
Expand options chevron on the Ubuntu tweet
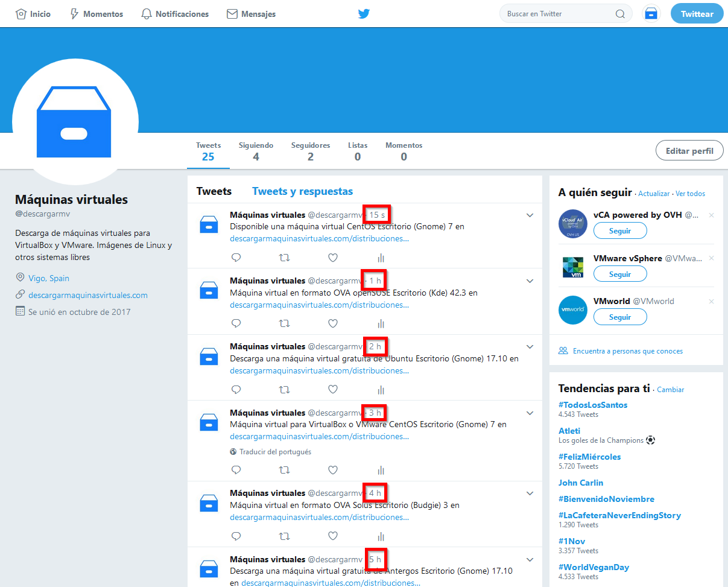(x=530, y=347)
